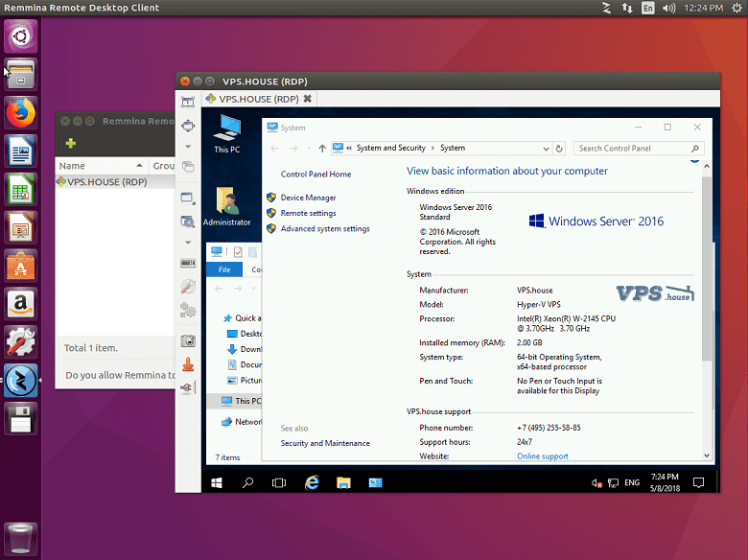Select VPS.HOUSE (RDP) row in Remmina list
Viewport: 748px width, 560px height.
pyautogui.click(x=115, y=182)
